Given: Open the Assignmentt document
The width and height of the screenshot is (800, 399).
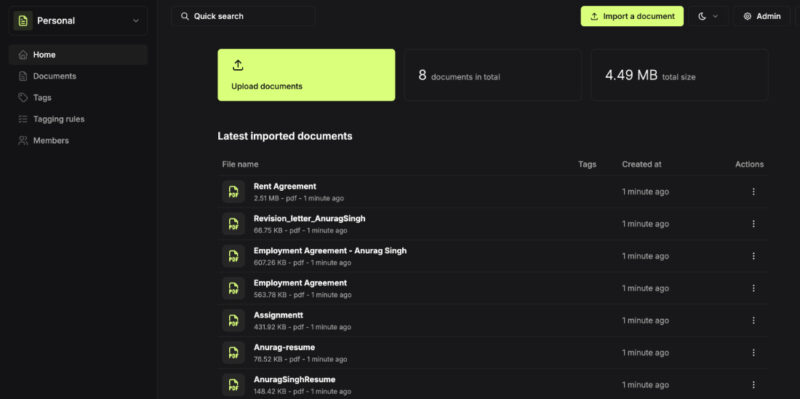Looking at the screenshot, I should pyautogui.click(x=278, y=315).
